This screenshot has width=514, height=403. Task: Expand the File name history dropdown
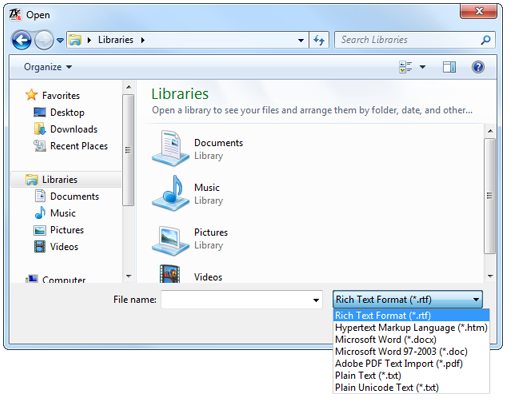pos(316,300)
